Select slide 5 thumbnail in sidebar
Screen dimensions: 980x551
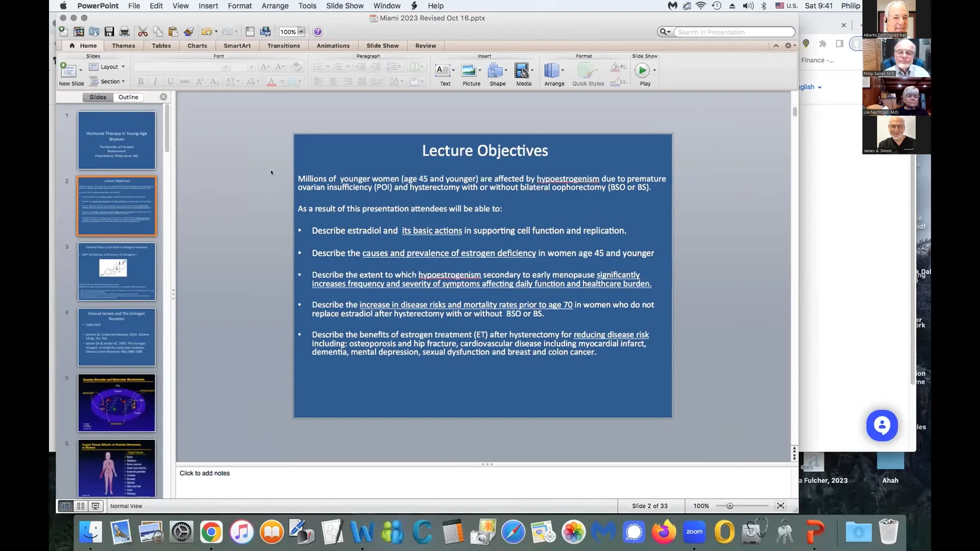point(116,403)
